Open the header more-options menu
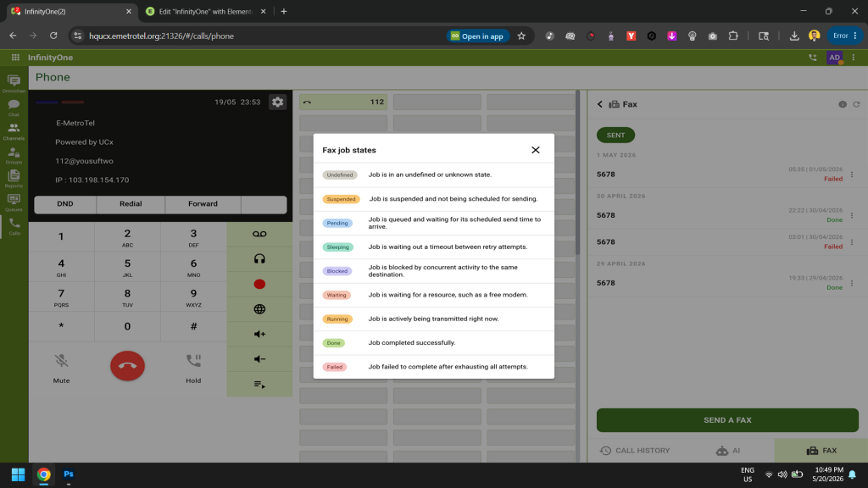The width and height of the screenshot is (868, 488). pos(854,58)
